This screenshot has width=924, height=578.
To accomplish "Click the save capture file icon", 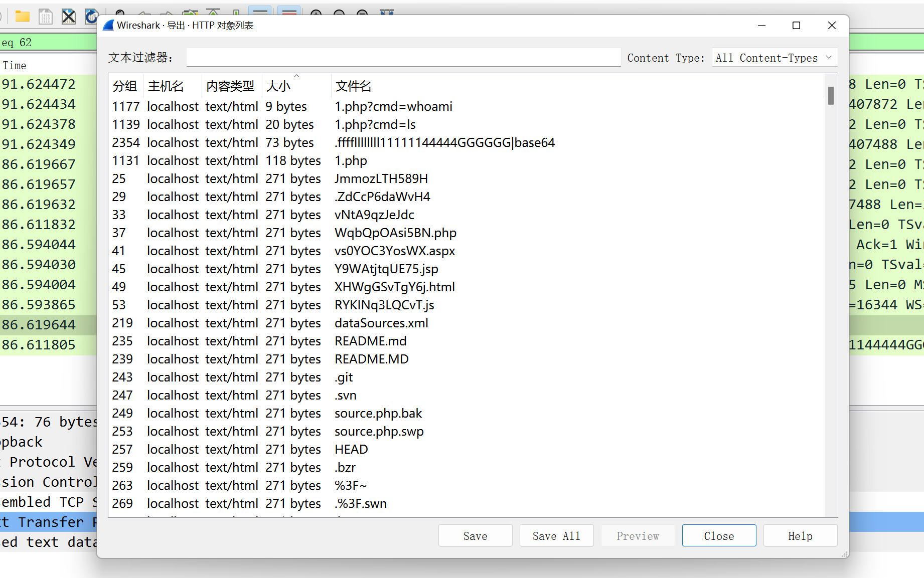I will (x=46, y=17).
